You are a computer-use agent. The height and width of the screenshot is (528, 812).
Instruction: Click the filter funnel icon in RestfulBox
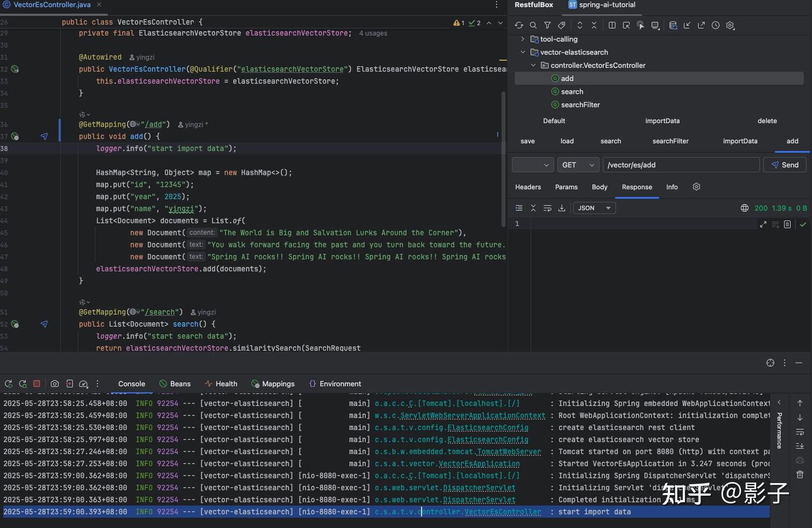tap(548, 25)
